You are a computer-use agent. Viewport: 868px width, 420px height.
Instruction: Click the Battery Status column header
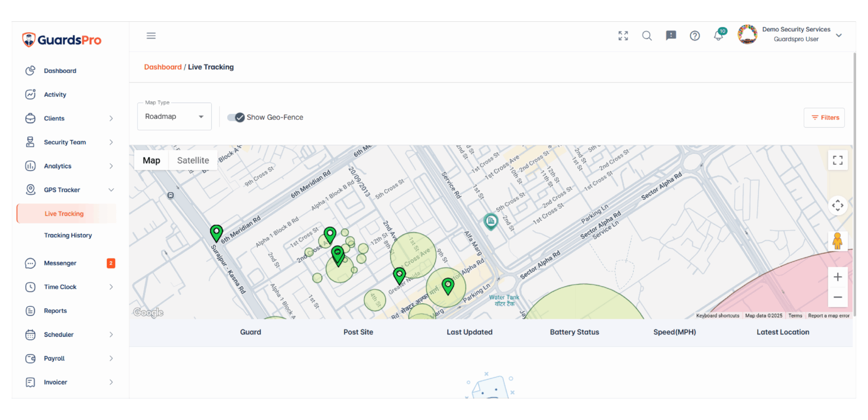(x=574, y=332)
